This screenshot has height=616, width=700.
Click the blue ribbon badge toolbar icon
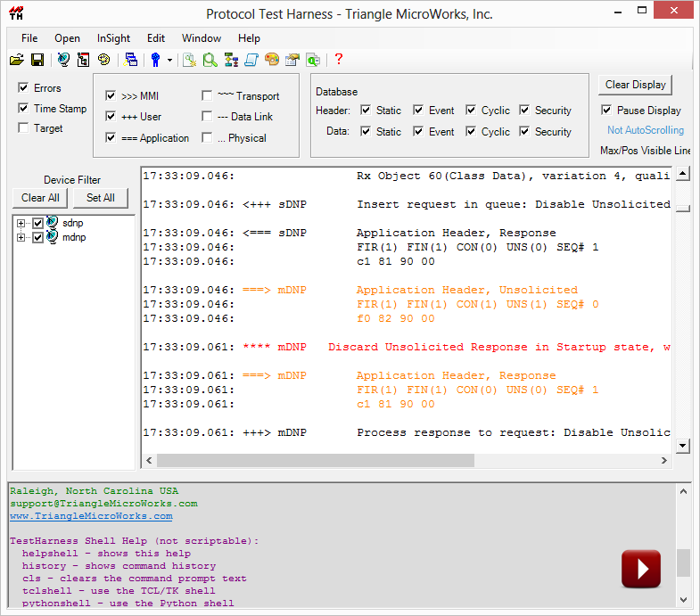click(x=155, y=60)
